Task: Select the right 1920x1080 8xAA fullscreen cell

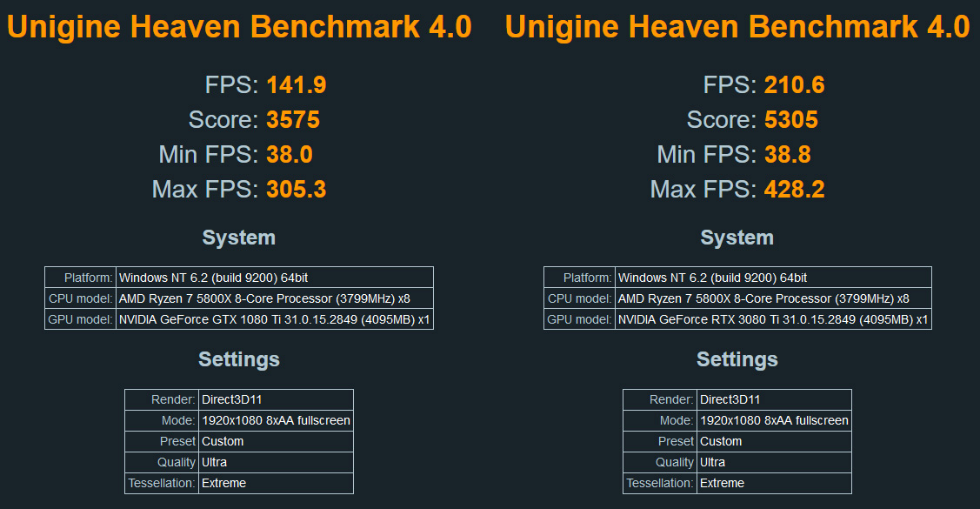Action: (774, 420)
